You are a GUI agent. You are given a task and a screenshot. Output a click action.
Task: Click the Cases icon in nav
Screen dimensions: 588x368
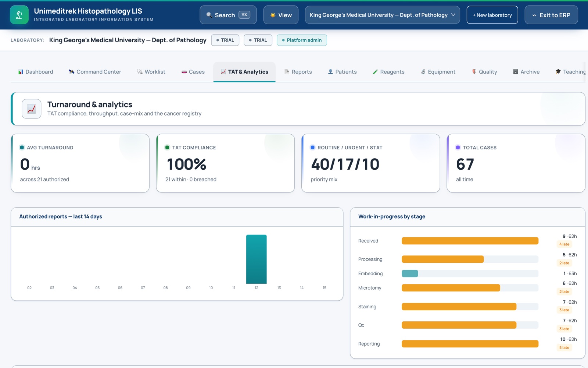184,72
